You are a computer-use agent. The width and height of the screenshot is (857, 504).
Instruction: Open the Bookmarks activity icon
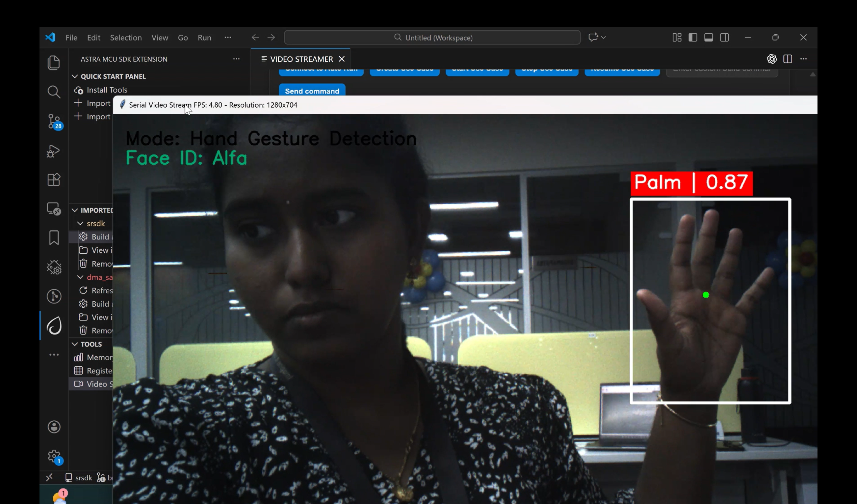point(54,238)
